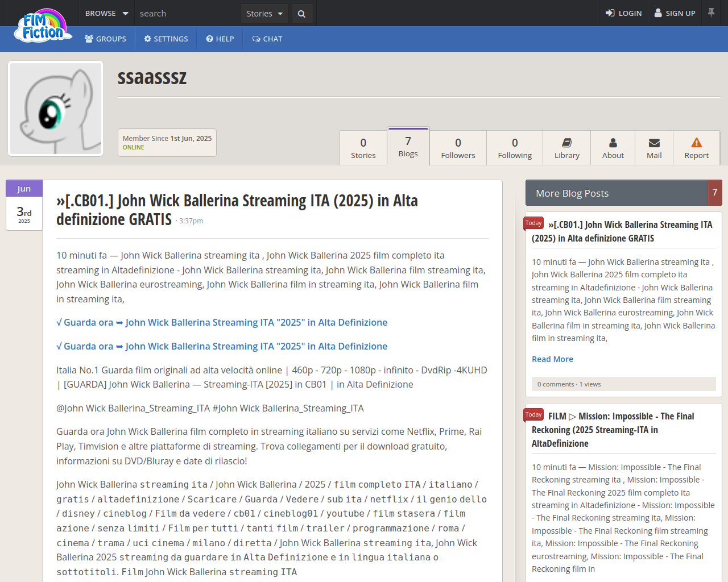Open the Library book icon tab
This screenshot has width=728, height=582.
[567, 148]
